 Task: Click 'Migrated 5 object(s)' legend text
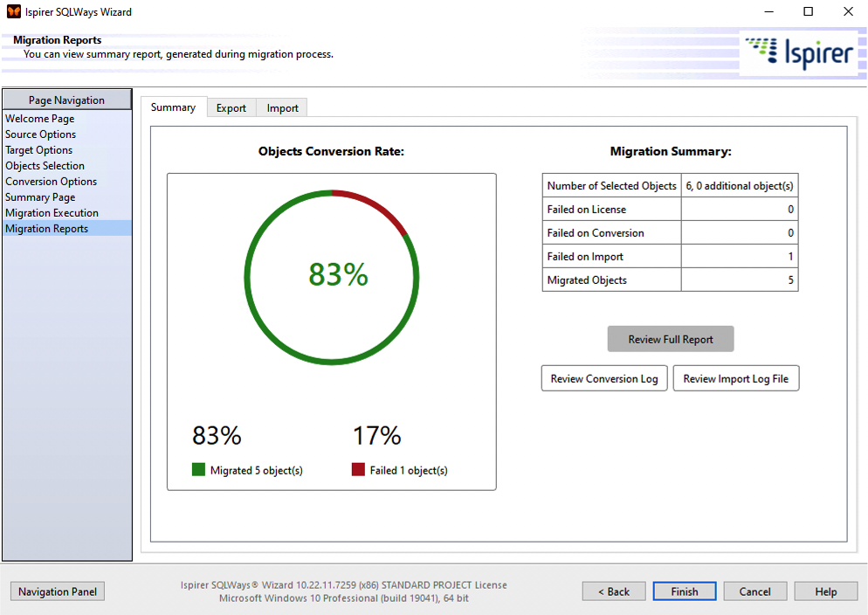[257, 471]
